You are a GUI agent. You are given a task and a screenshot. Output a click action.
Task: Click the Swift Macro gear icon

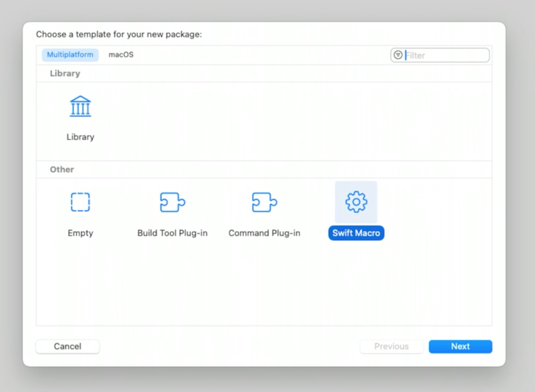[356, 202]
